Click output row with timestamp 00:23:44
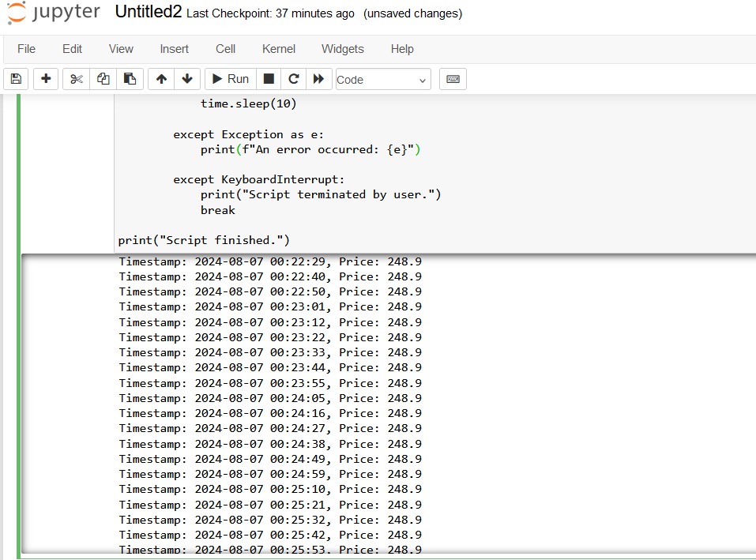 point(270,367)
